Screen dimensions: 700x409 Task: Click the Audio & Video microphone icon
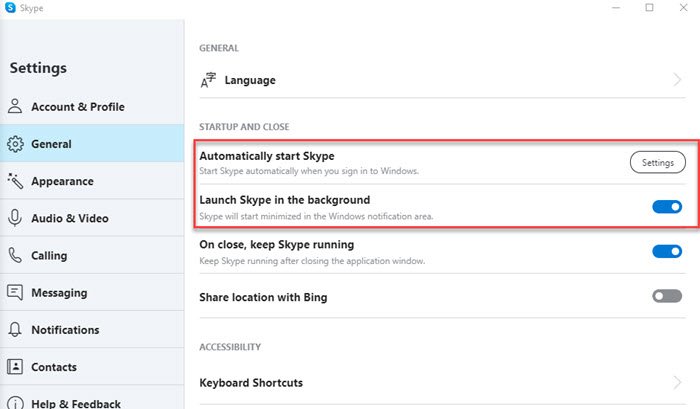tap(15, 218)
